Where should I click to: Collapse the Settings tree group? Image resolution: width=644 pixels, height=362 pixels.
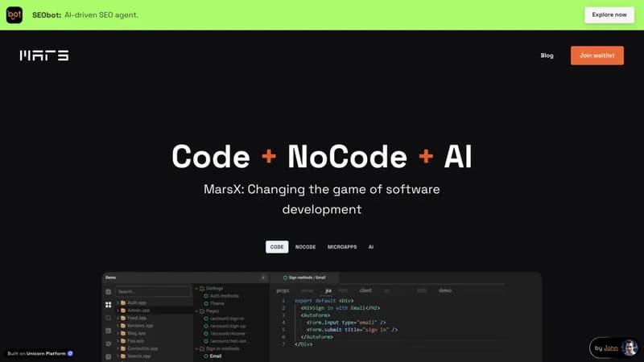[x=196, y=289]
